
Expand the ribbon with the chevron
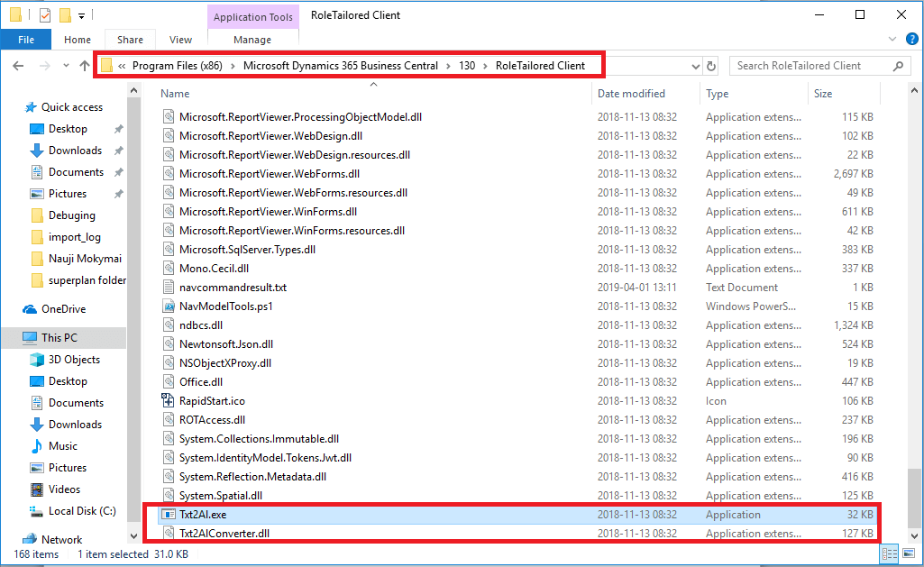pos(892,40)
